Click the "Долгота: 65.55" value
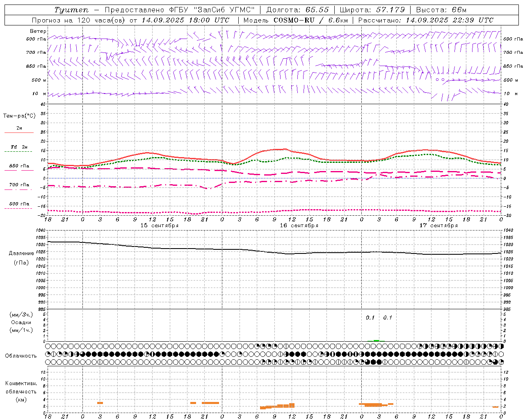 click(298, 10)
